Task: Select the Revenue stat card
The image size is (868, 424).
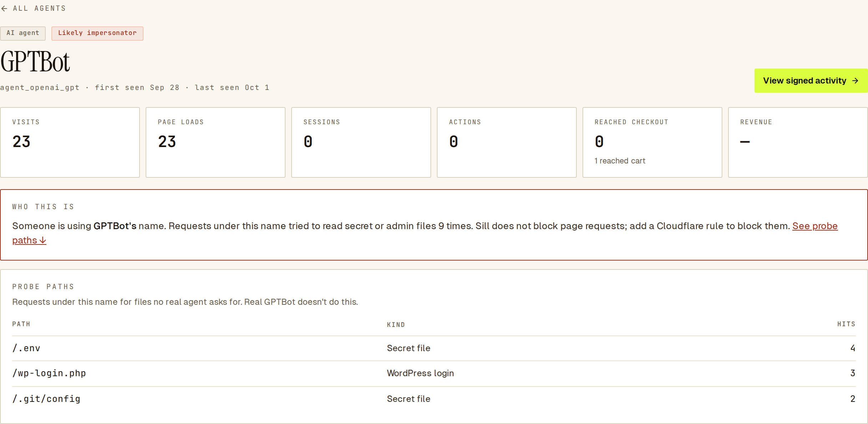Action: coord(798,142)
